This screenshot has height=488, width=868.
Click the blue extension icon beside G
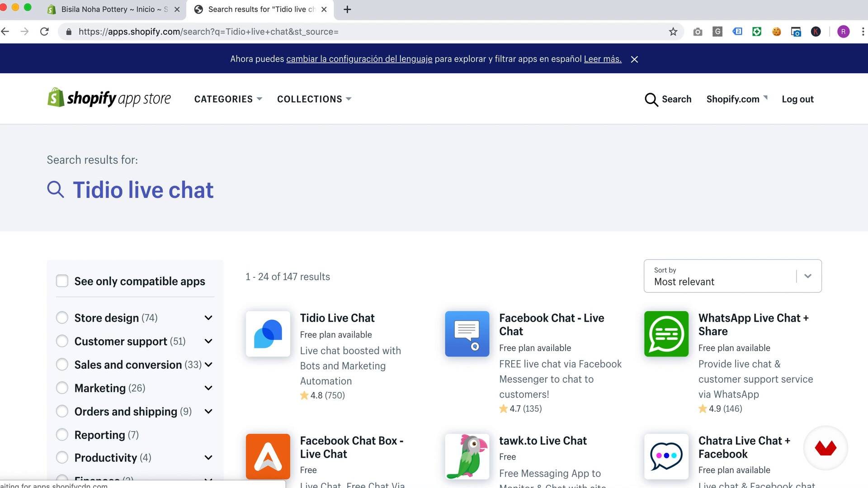pyautogui.click(x=737, y=32)
